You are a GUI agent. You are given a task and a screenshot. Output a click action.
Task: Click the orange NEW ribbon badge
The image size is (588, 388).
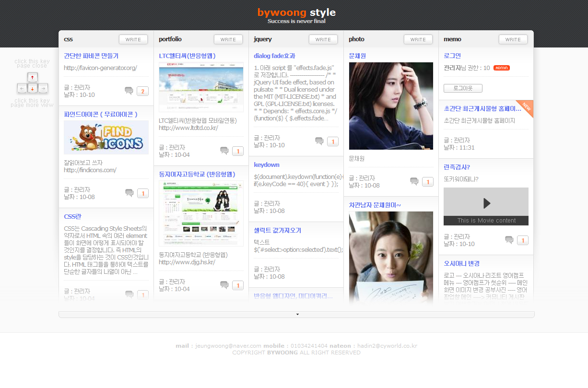(x=526, y=107)
